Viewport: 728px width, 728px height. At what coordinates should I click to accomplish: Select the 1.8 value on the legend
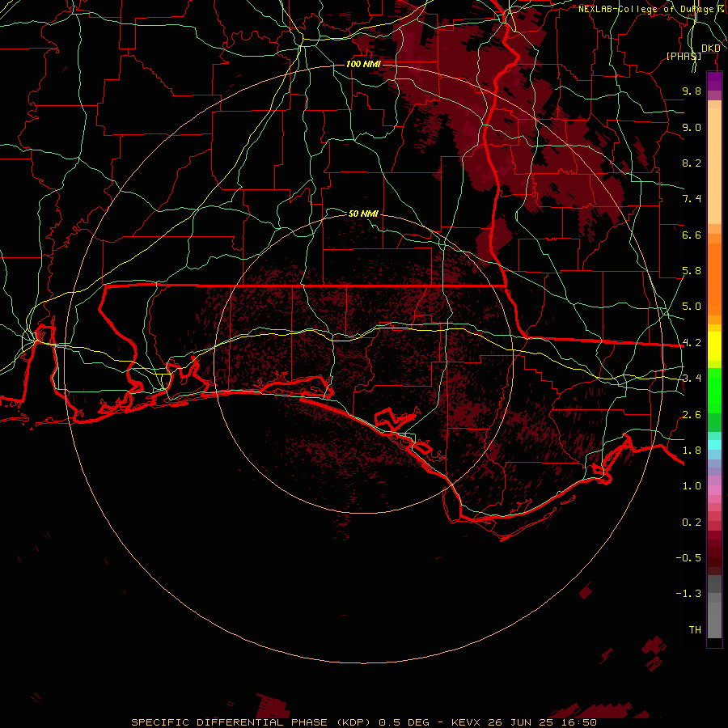click(x=692, y=451)
